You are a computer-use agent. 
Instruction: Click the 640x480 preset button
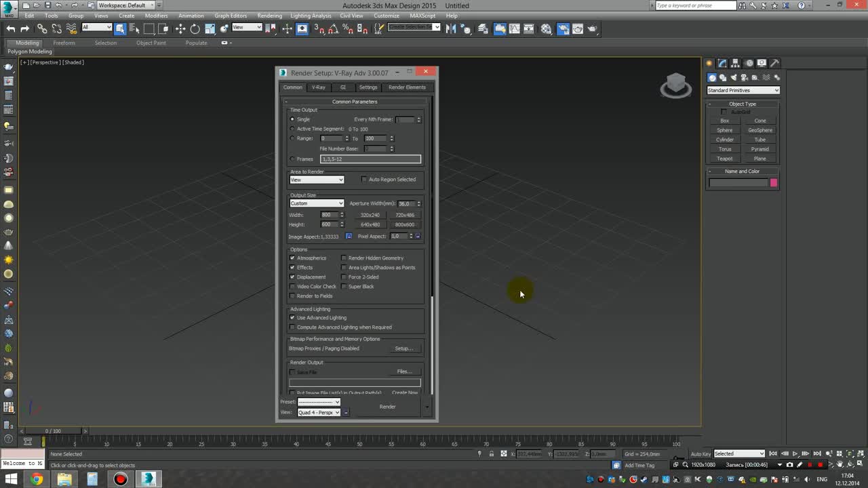click(370, 224)
